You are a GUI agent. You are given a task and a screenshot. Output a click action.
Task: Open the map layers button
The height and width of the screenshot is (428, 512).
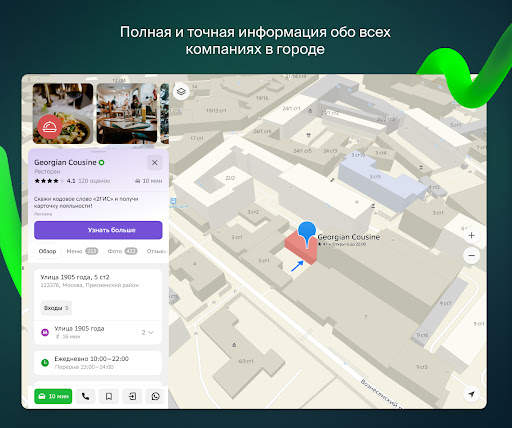181,91
